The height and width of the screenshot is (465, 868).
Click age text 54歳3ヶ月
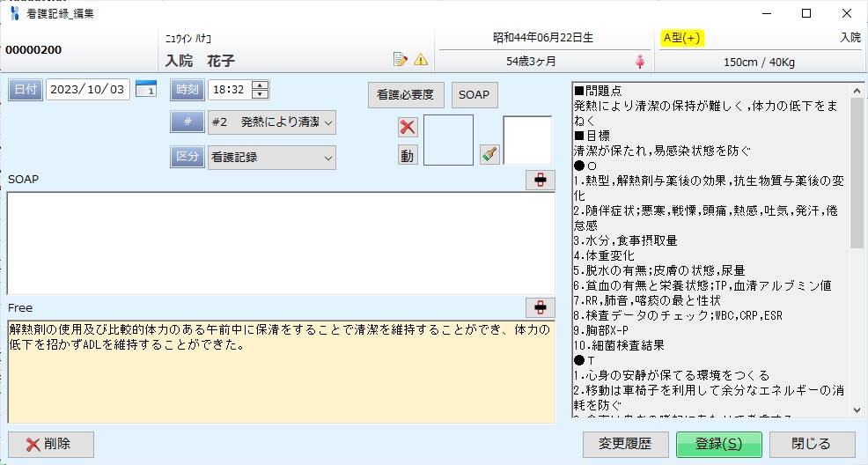tap(531, 62)
